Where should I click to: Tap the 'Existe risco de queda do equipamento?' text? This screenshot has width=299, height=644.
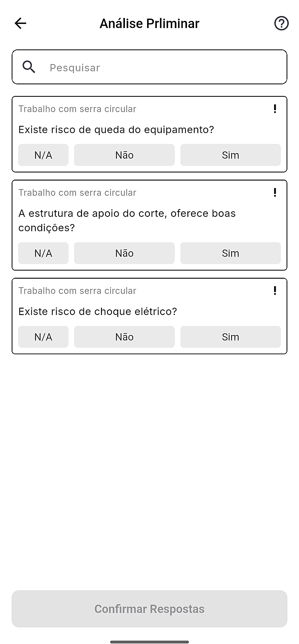coord(116,130)
